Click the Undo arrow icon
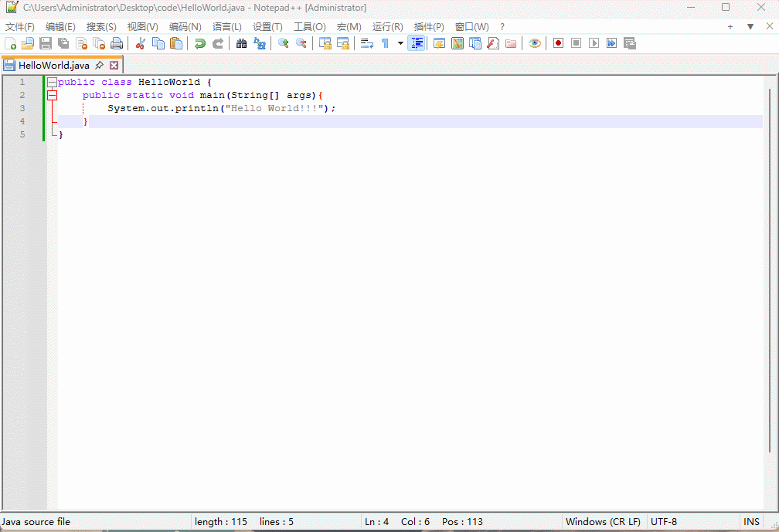 point(199,43)
